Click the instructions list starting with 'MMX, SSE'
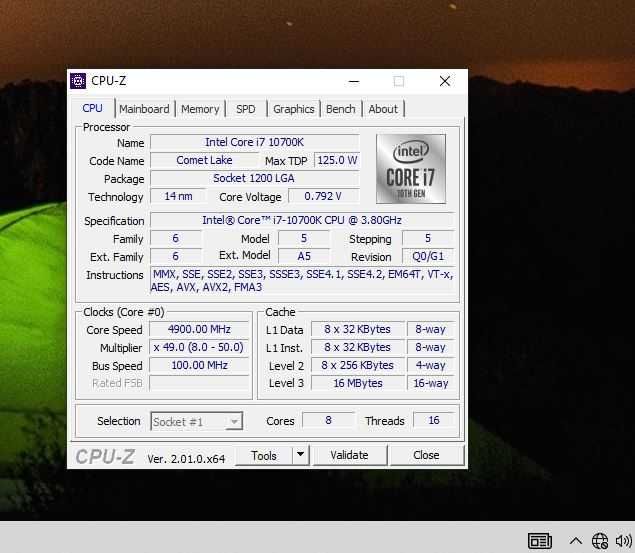635x553 pixels. click(x=302, y=281)
